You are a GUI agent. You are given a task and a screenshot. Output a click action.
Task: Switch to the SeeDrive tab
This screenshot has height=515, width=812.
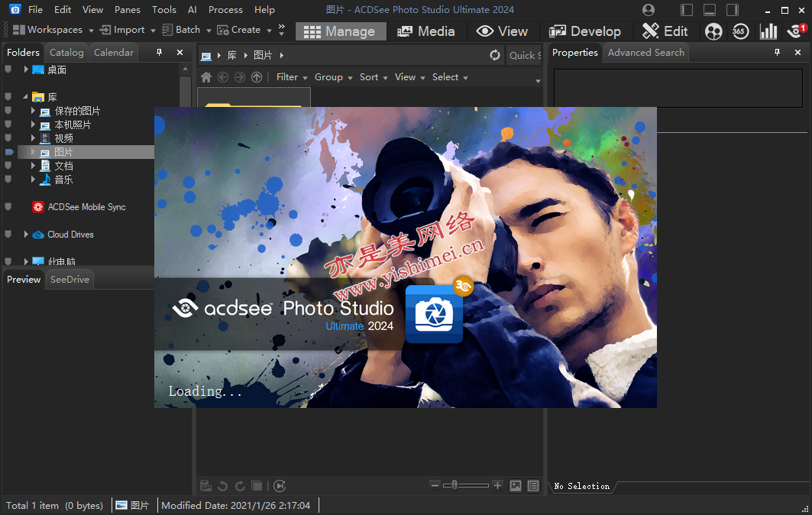[70, 279]
